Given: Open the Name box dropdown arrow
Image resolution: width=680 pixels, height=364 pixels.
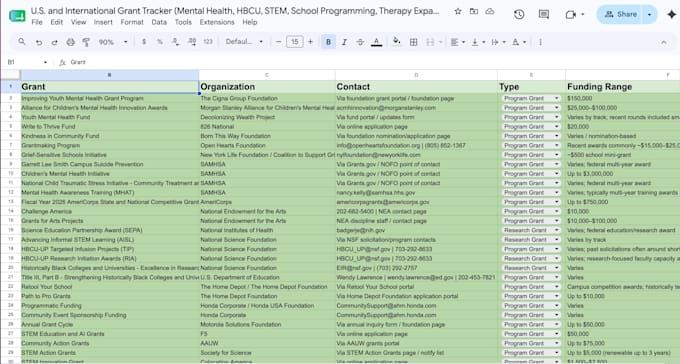Looking at the screenshot, I should click(45, 62).
